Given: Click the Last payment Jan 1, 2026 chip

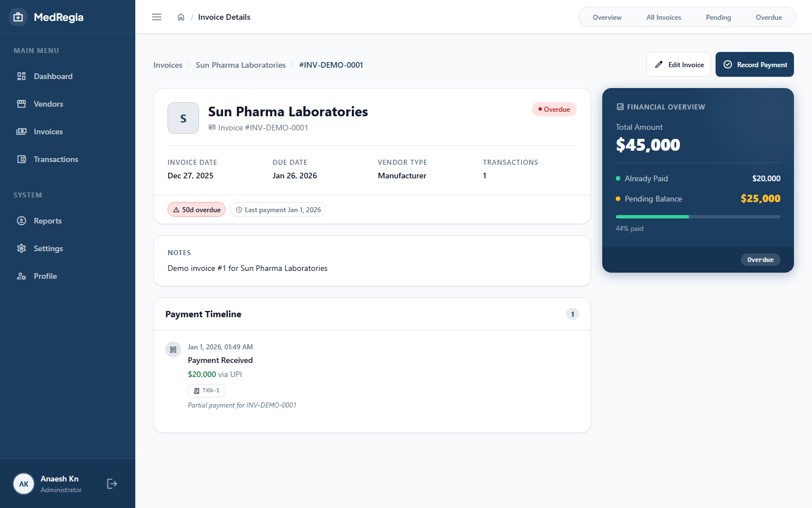Looking at the screenshot, I should pyautogui.click(x=278, y=209).
